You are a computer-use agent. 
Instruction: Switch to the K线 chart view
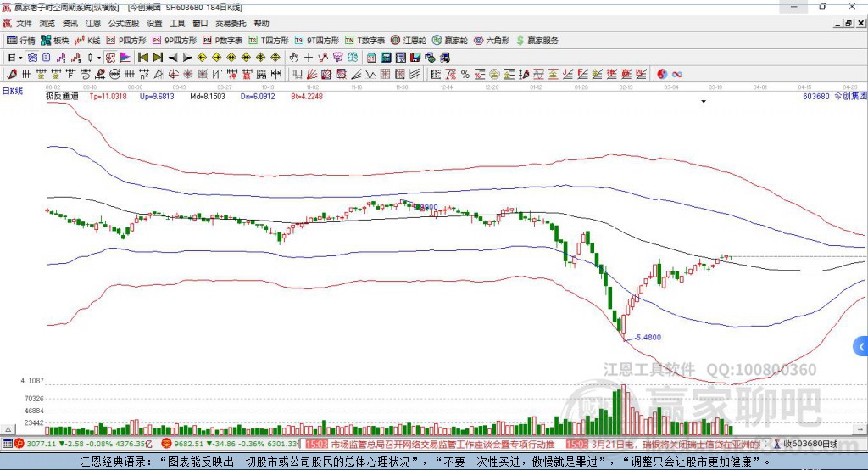tap(87, 41)
